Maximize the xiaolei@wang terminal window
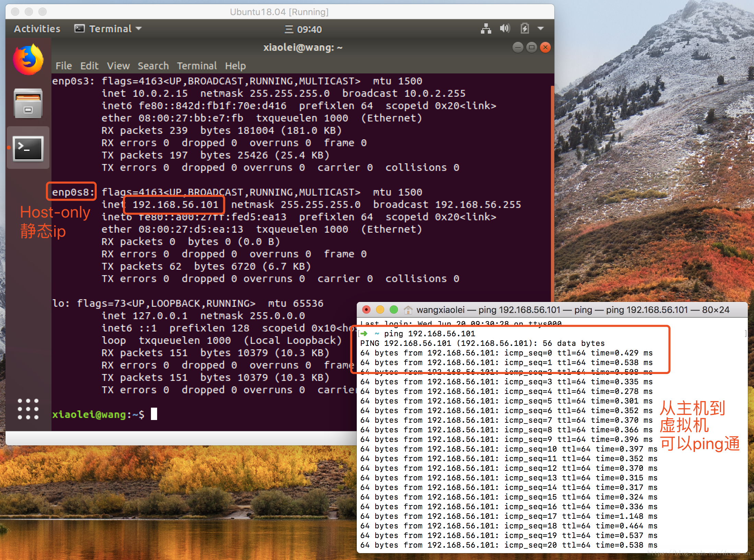Image resolution: width=754 pixels, height=560 pixels. 531,47
